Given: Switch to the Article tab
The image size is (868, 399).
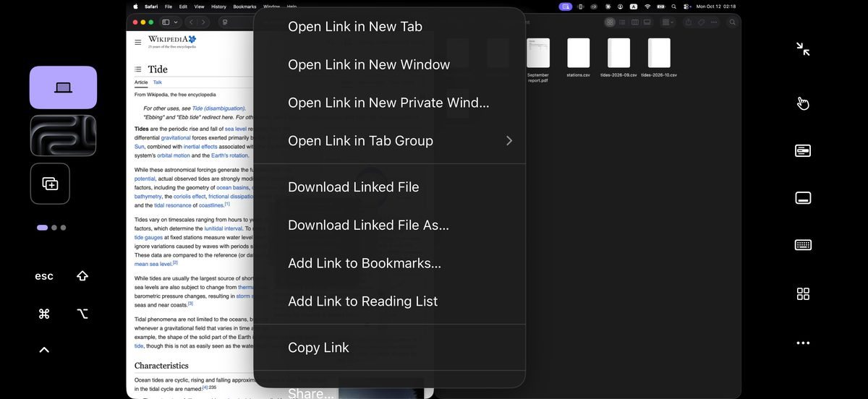Looking at the screenshot, I should click(141, 82).
